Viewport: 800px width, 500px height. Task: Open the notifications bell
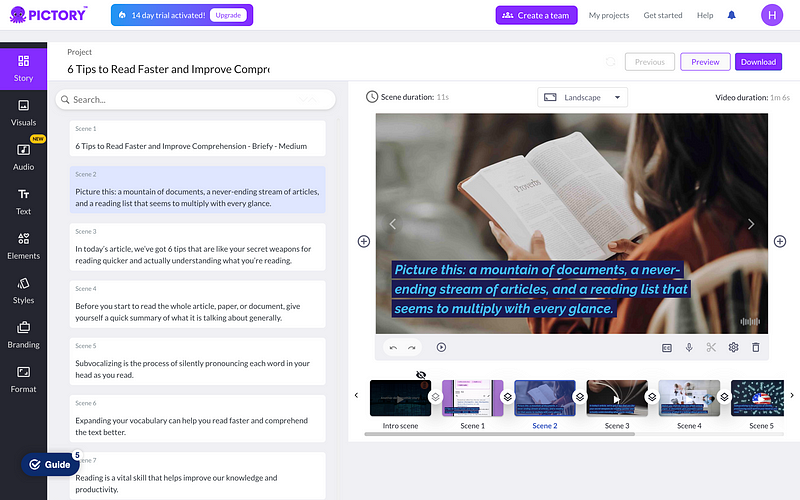click(731, 15)
